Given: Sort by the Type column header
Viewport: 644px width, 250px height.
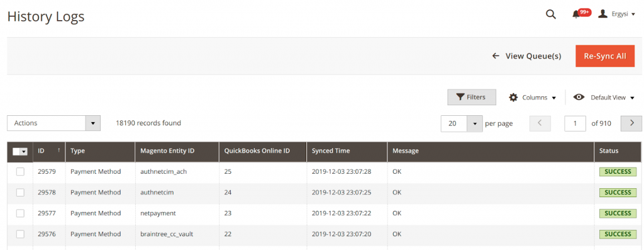Looking at the screenshot, I should (100, 151).
